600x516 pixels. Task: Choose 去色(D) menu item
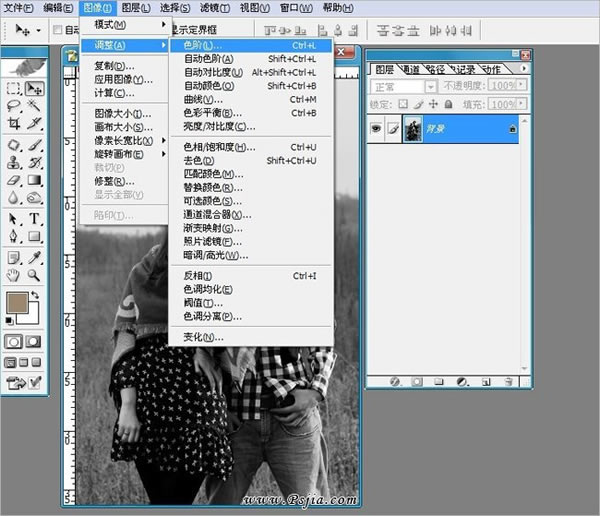[x=251, y=161]
